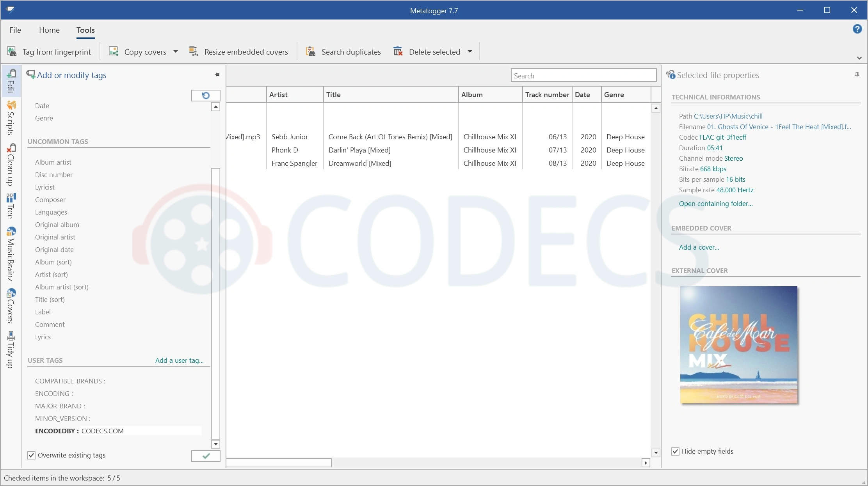
Task: Click the Search duplicates binoculars icon
Action: tap(311, 51)
